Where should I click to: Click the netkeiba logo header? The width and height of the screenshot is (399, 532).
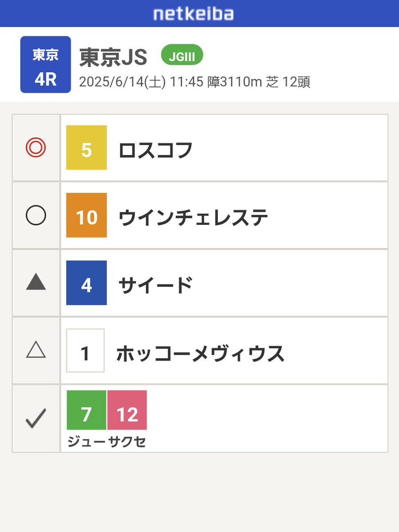(193, 13)
